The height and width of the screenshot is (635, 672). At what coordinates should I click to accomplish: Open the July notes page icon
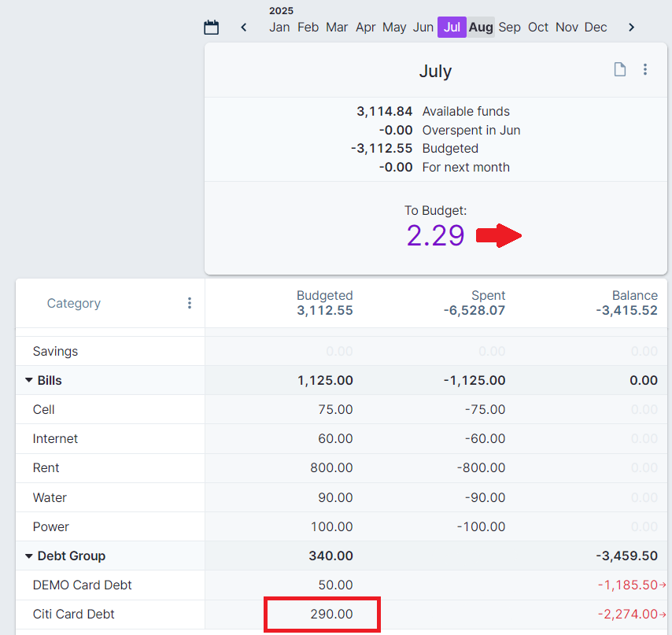click(x=620, y=69)
